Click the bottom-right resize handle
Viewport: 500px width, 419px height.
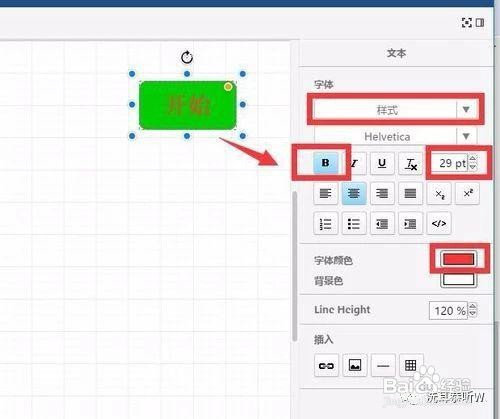(x=243, y=136)
